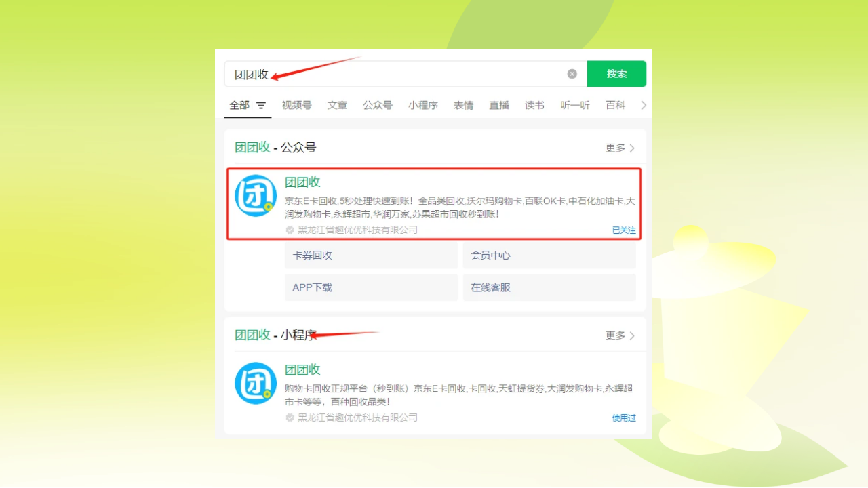
Task: Click the 公众号 verified check icon
Action: (x=290, y=230)
